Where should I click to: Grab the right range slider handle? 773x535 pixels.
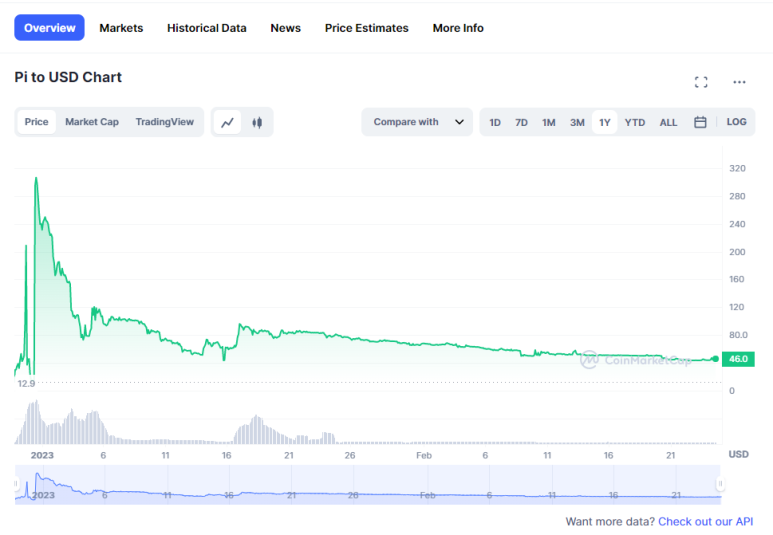click(720, 484)
